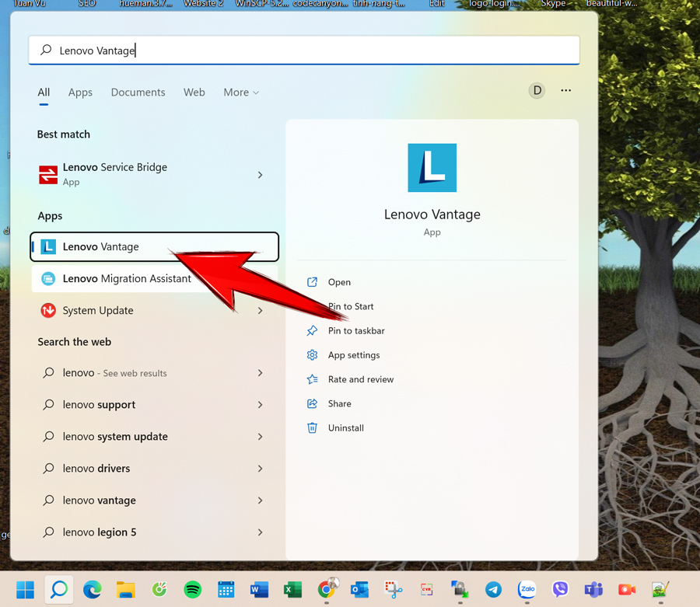Open Google Chrome from taskbar
The height and width of the screenshot is (607, 700).
pyautogui.click(x=327, y=590)
